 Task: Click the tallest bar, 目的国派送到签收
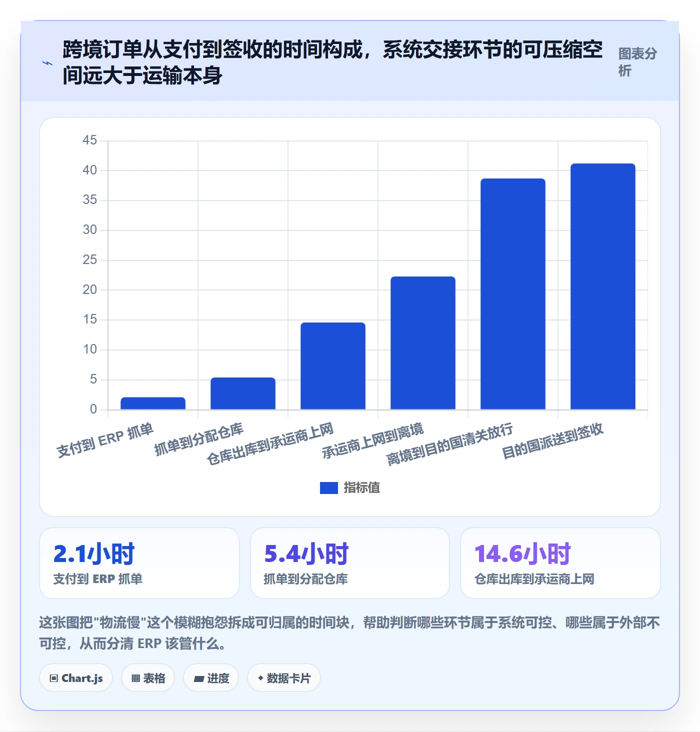point(603,286)
